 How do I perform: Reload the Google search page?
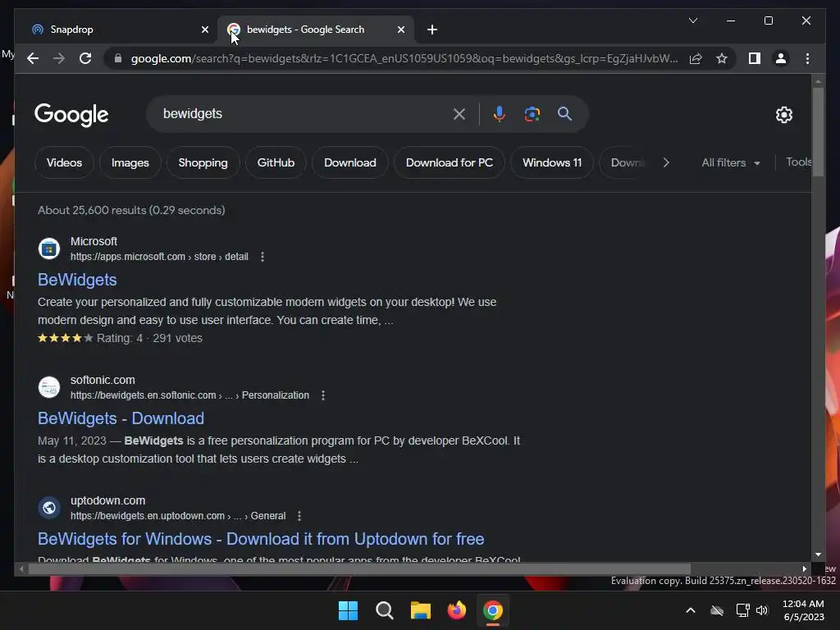tap(85, 58)
